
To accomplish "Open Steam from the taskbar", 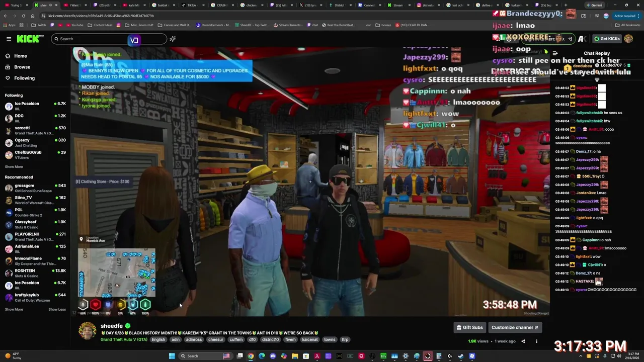I will click(461, 356).
